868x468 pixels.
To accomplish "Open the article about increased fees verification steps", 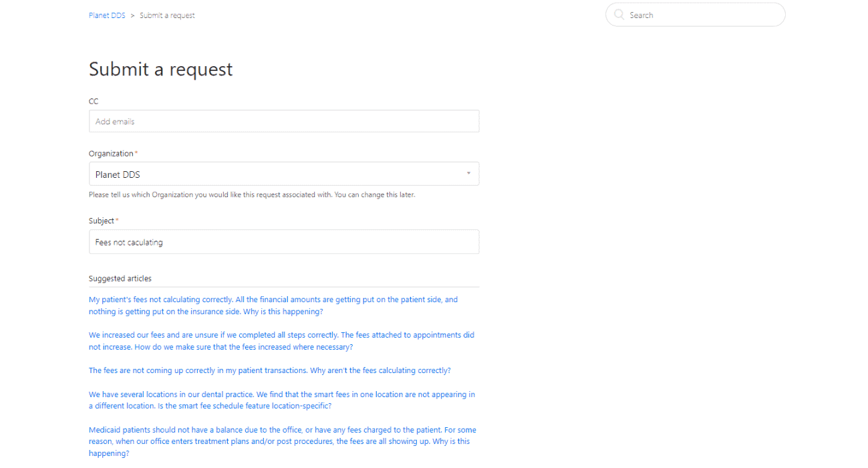I will [x=281, y=340].
